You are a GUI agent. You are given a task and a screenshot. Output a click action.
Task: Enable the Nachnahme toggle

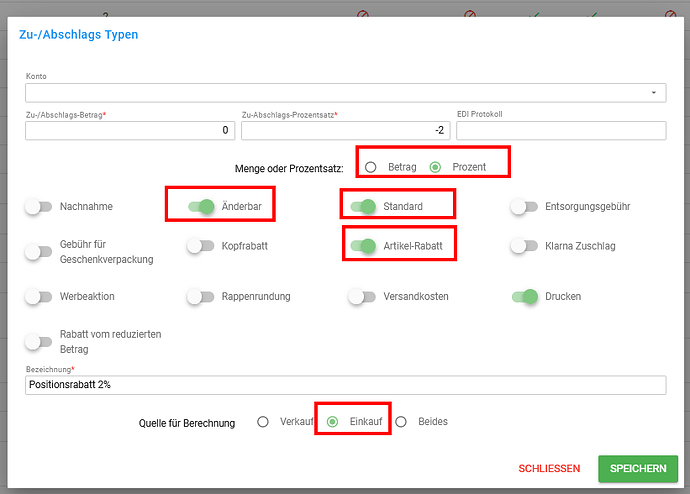click(39, 206)
